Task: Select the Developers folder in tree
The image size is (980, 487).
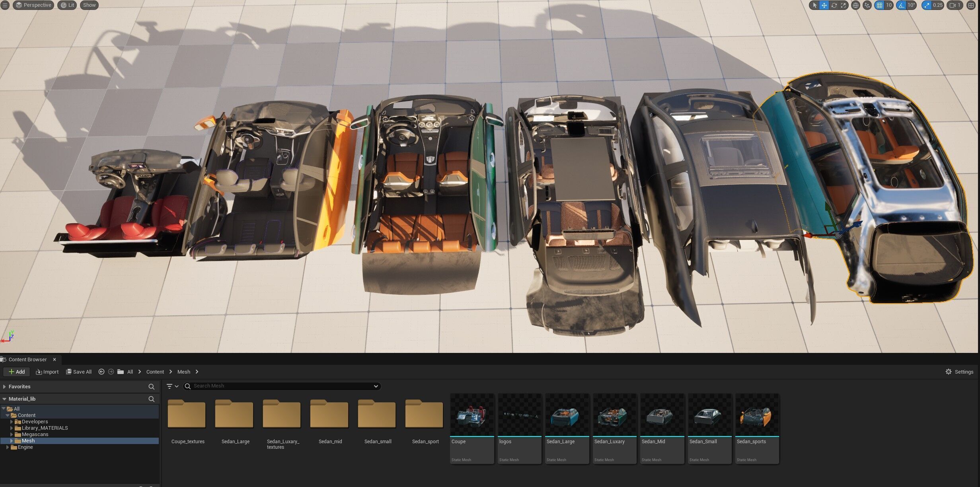Action: (x=80, y=421)
